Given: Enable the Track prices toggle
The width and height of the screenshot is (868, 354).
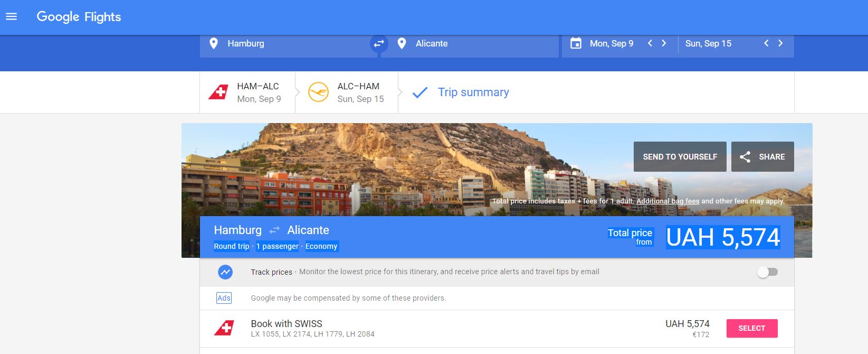Looking at the screenshot, I should (x=767, y=272).
